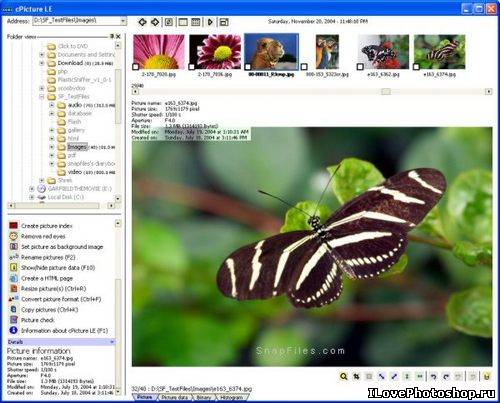Go to the next picture arrow icon
Image resolution: width=500 pixels, height=403 pixels.
pyautogui.click(x=155, y=22)
